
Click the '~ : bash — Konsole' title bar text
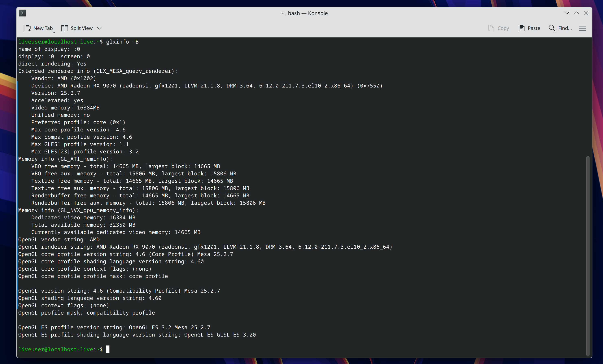pyautogui.click(x=304, y=13)
